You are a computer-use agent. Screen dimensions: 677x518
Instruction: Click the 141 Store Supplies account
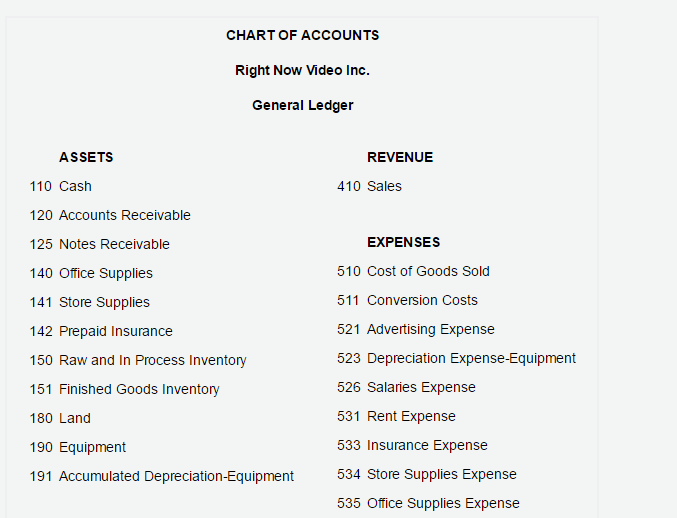pyautogui.click(x=89, y=302)
